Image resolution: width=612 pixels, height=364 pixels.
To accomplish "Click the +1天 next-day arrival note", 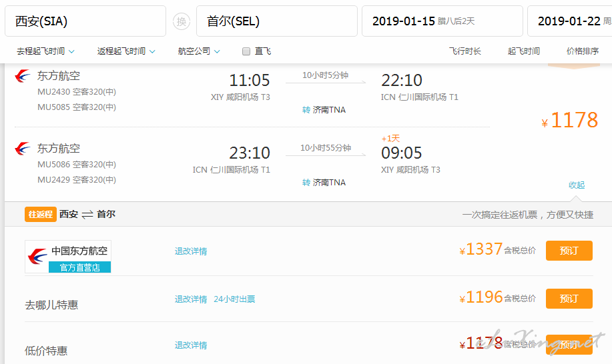I will pos(390,139).
